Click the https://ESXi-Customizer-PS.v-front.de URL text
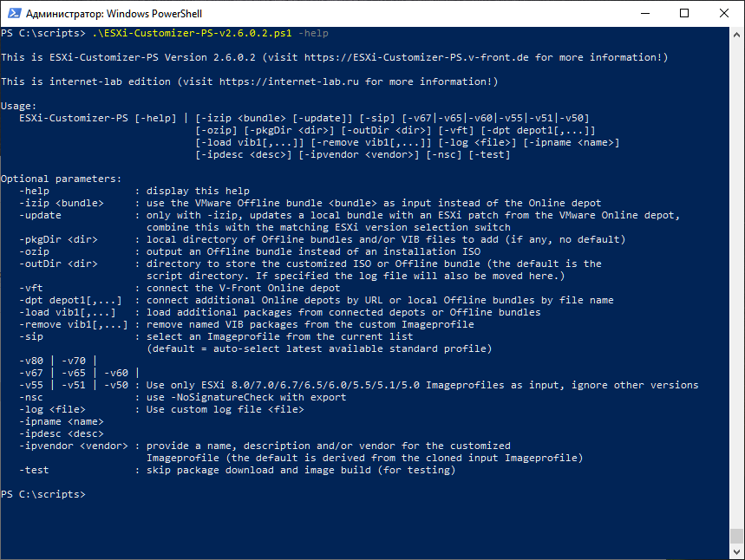745x560 pixels. pyautogui.click(x=416, y=57)
